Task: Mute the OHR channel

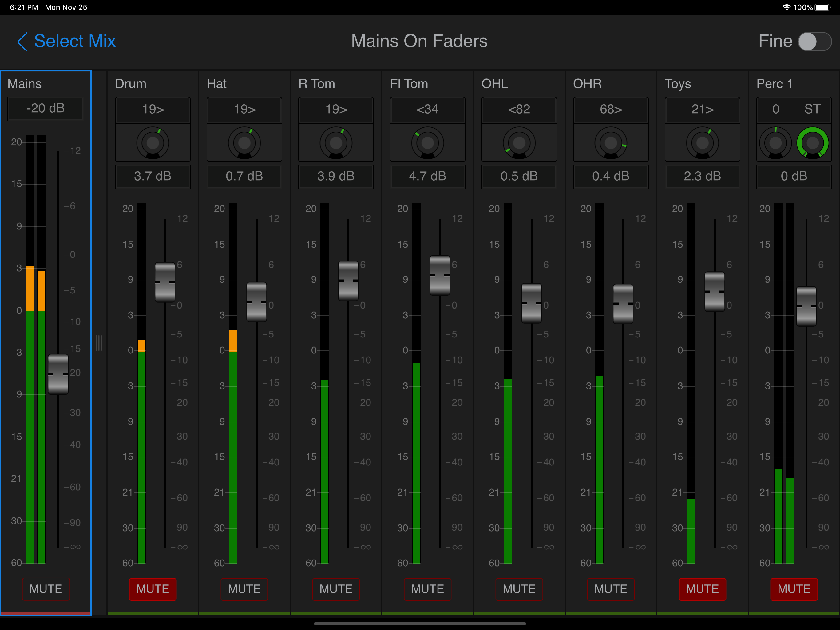Action: pyautogui.click(x=611, y=589)
